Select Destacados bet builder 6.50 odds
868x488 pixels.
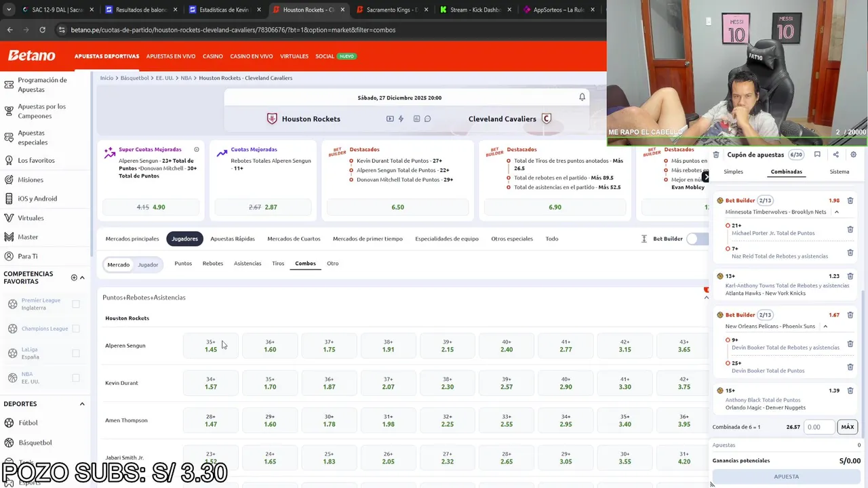point(397,207)
